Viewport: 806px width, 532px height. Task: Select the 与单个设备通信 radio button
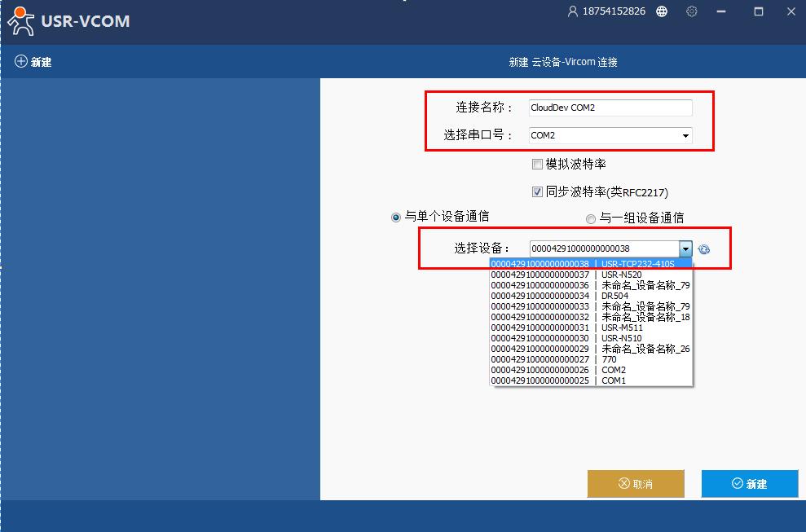coord(396,218)
